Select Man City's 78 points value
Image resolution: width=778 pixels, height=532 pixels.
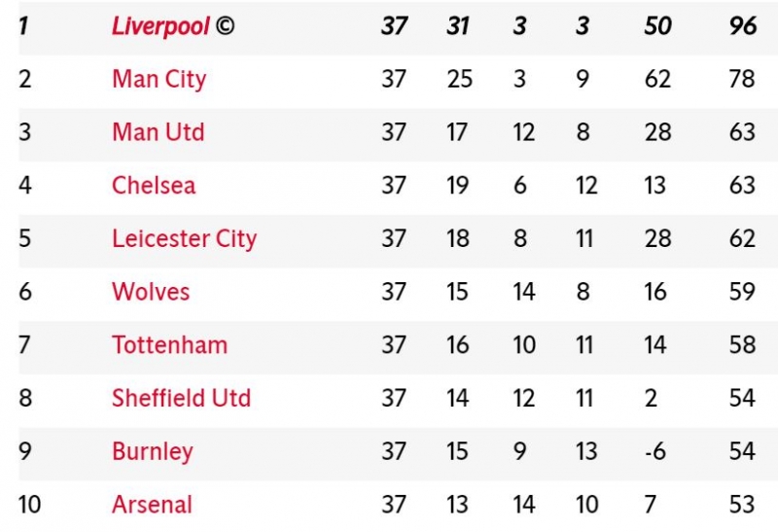point(742,79)
